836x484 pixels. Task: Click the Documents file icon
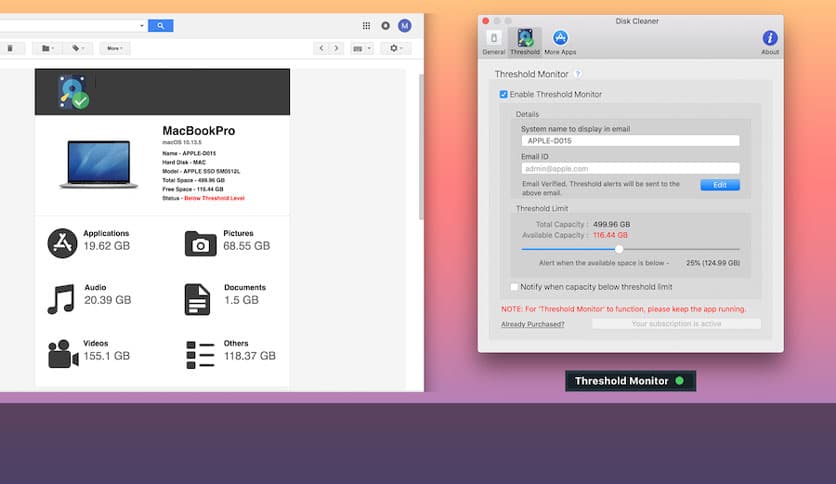tap(197, 299)
